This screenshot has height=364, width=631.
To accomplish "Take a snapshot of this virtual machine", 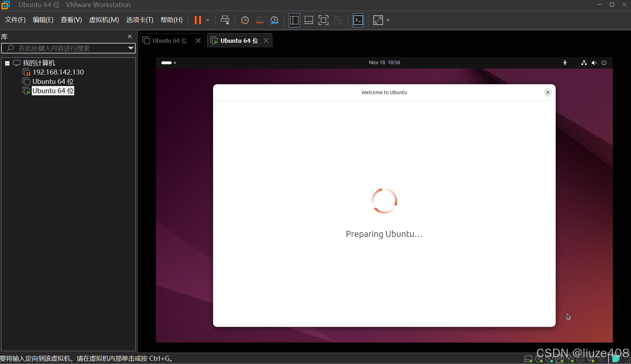I will click(x=245, y=20).
